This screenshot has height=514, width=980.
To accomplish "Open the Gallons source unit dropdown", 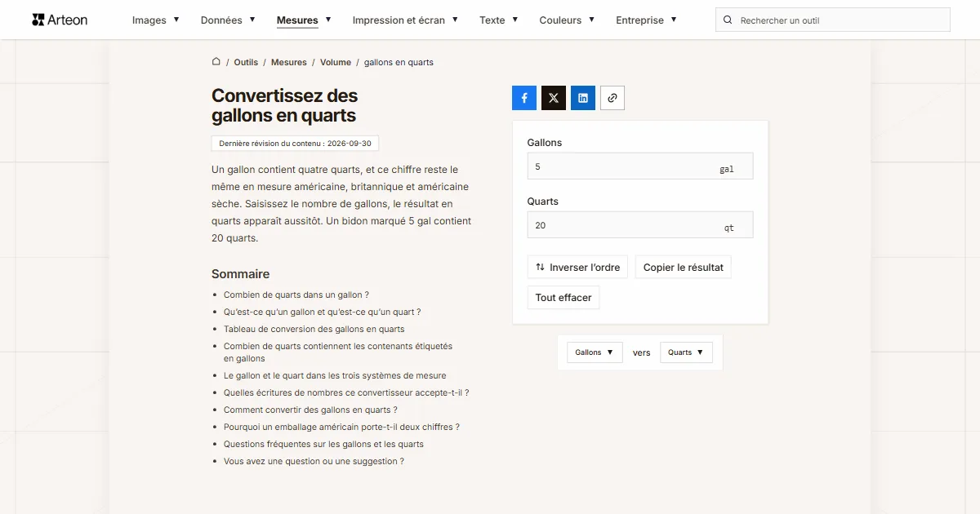I will point(595,352).
